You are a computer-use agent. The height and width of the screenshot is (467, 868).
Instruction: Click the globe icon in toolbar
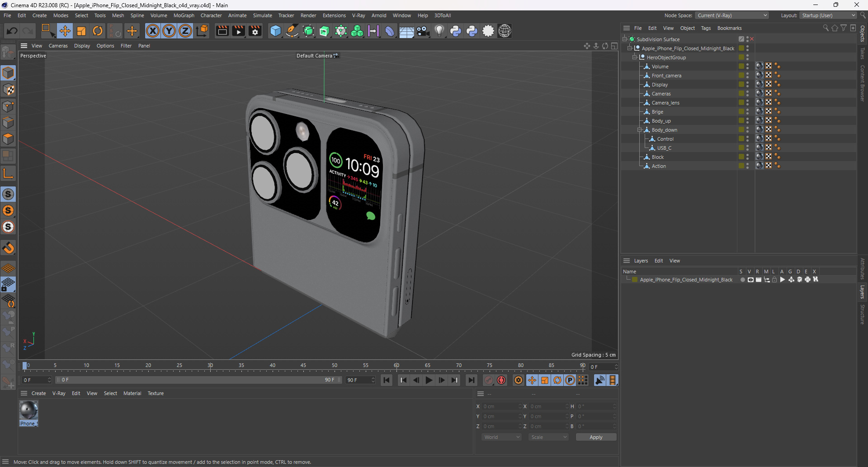[505, 31]
